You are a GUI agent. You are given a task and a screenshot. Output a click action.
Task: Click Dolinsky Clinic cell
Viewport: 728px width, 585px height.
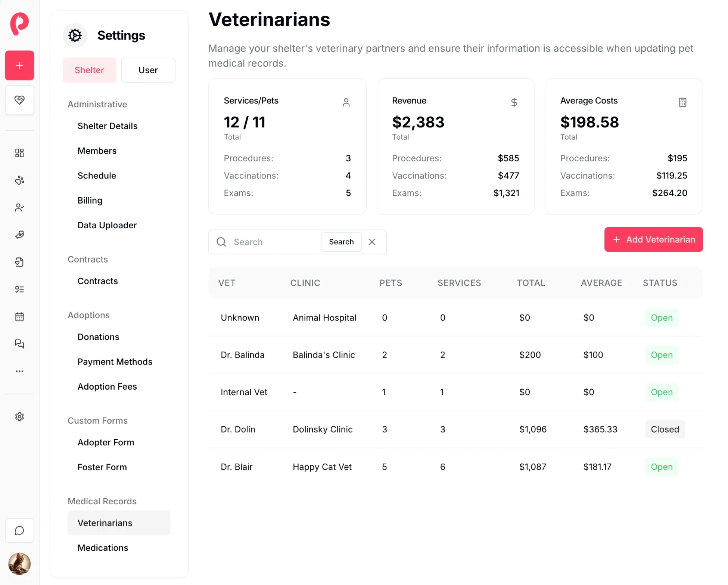click(x=323, y=430)
